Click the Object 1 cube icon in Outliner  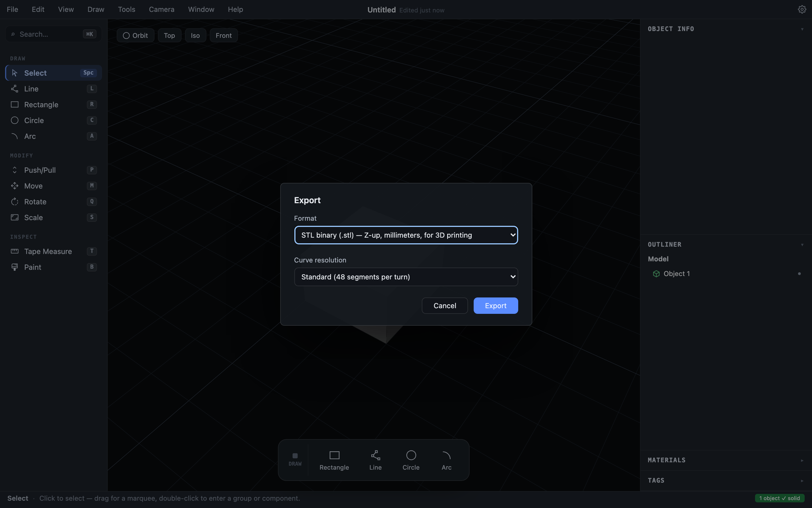656,274
